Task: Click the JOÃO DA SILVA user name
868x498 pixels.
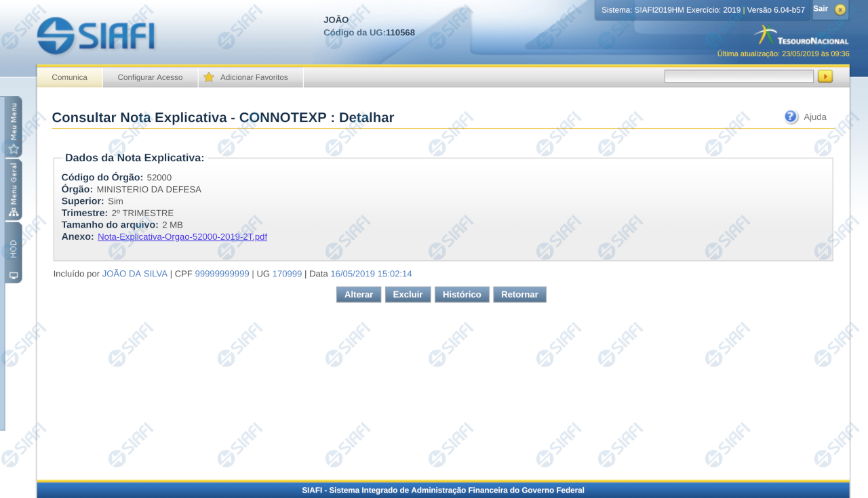Action: [134, 274]
